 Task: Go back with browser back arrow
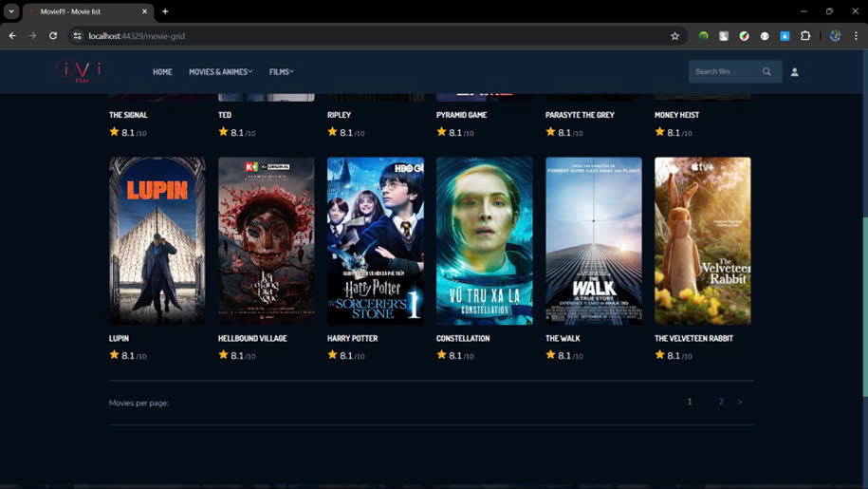[12, 36]
